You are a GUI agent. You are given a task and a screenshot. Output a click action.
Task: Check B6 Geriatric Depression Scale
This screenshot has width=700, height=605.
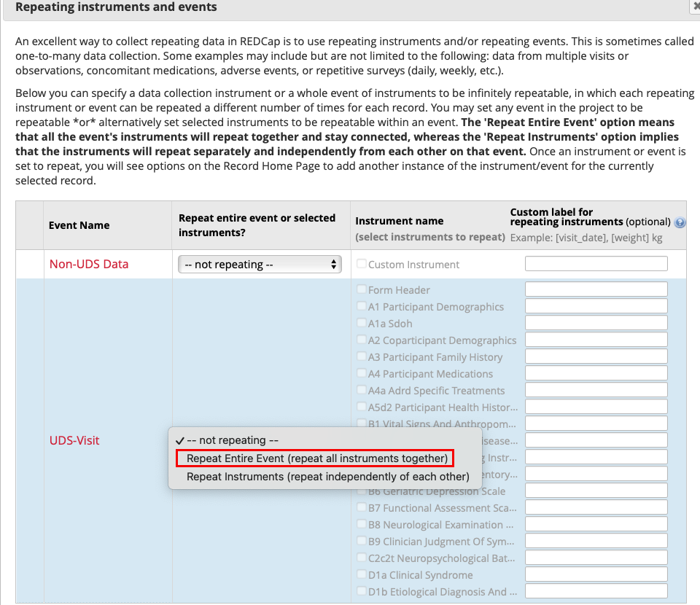[x=361, y=491]
